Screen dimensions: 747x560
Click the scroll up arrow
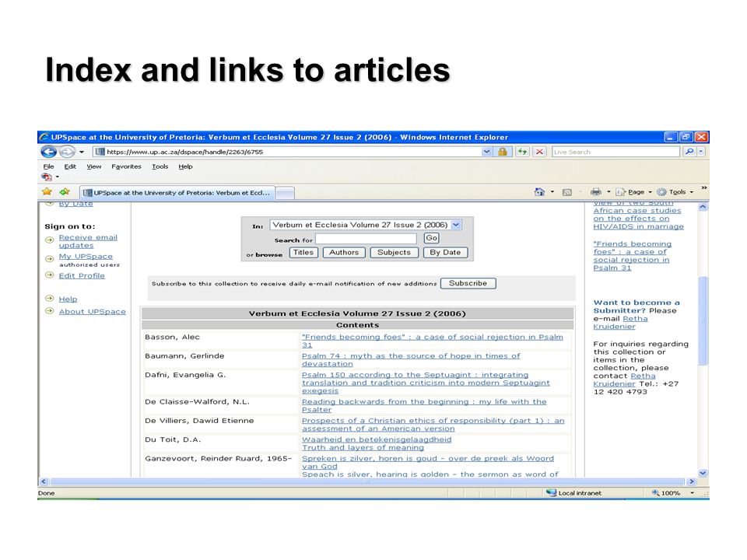click(x=703, y=207)
